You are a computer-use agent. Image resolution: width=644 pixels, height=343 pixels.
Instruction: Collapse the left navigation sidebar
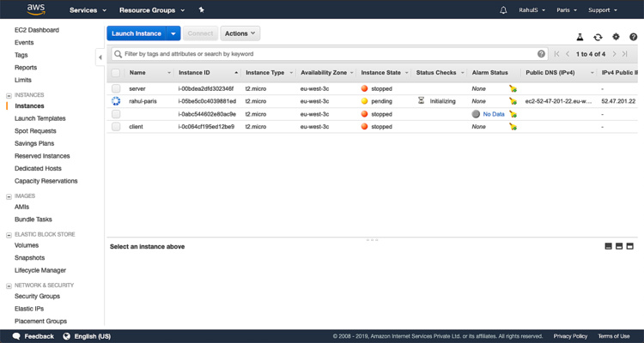pyautogui.click(x=100, y=57)
